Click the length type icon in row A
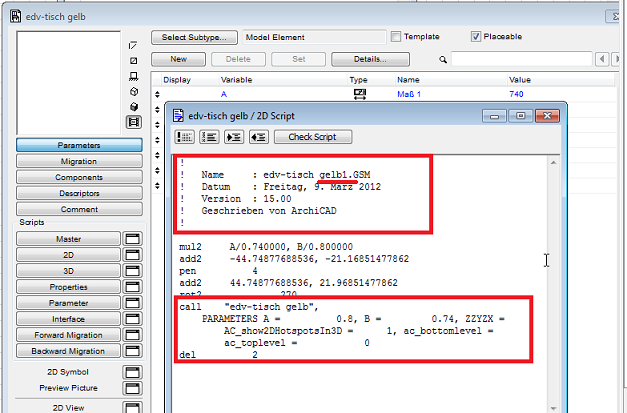 point(360,94)
